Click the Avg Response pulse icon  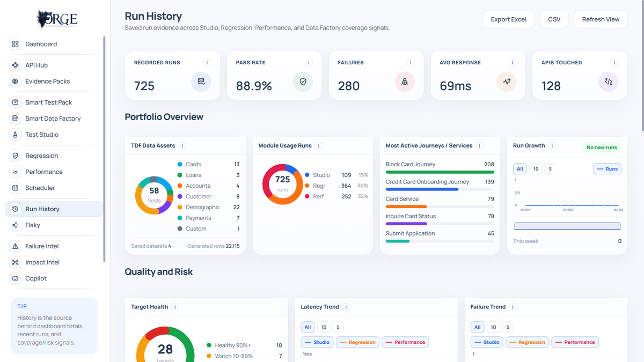(x=507, y=82)
